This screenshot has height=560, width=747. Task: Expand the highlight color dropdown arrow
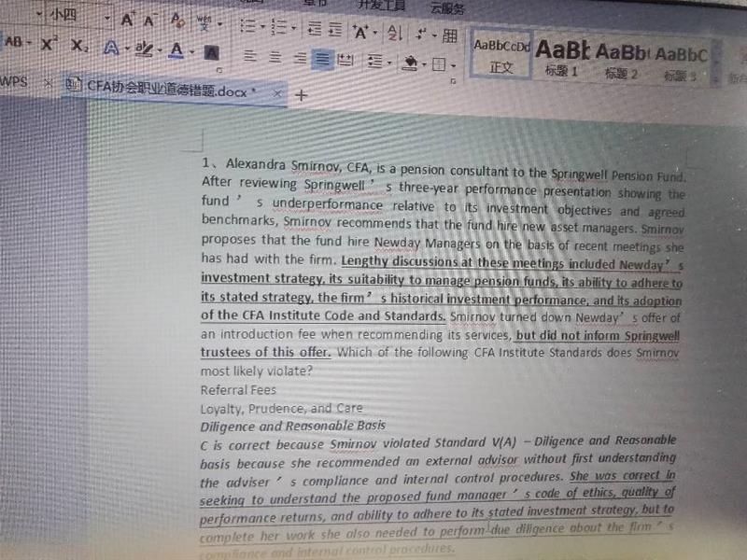tap(160, 50)
